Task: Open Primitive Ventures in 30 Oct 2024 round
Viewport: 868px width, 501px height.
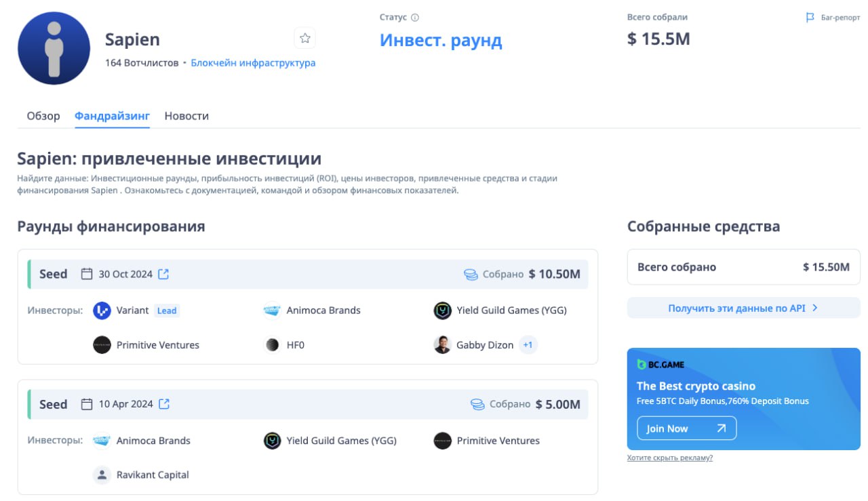Action: (158, 345)
